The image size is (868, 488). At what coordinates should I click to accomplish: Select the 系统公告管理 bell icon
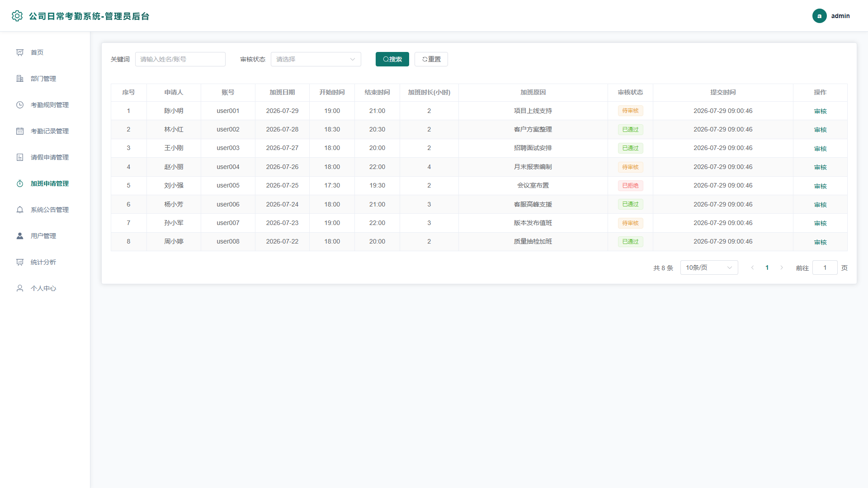tap(20, 210)
